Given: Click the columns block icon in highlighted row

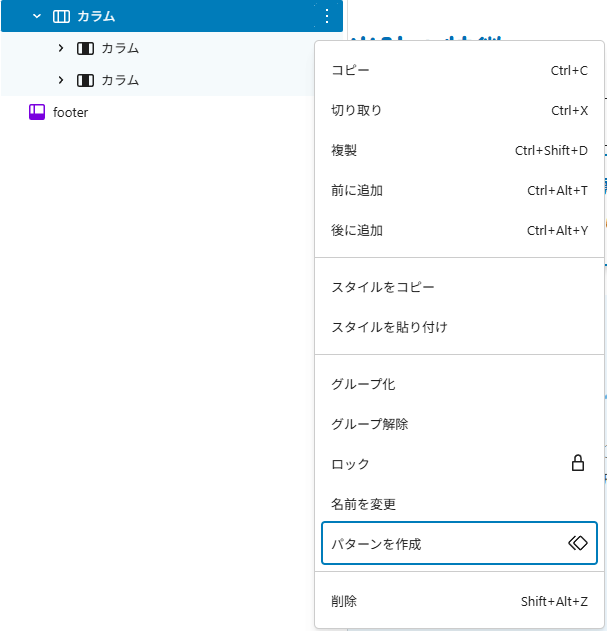Looking at the screenshot, I should tap(61, 16).
